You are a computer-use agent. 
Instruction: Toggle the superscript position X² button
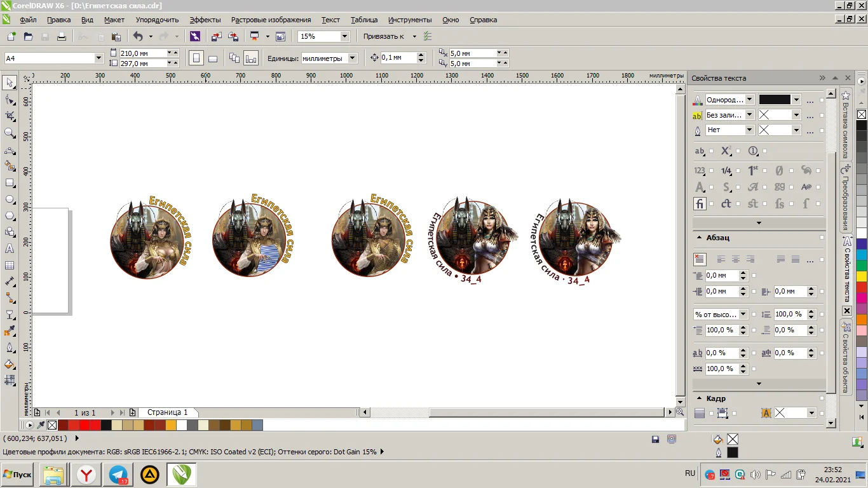[x=726, y=151]
